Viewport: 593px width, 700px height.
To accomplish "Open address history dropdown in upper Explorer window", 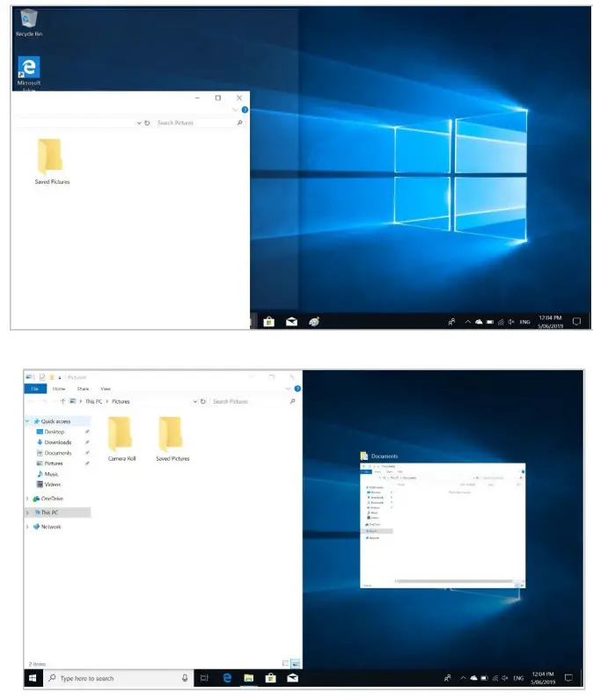I will point(139,123).
